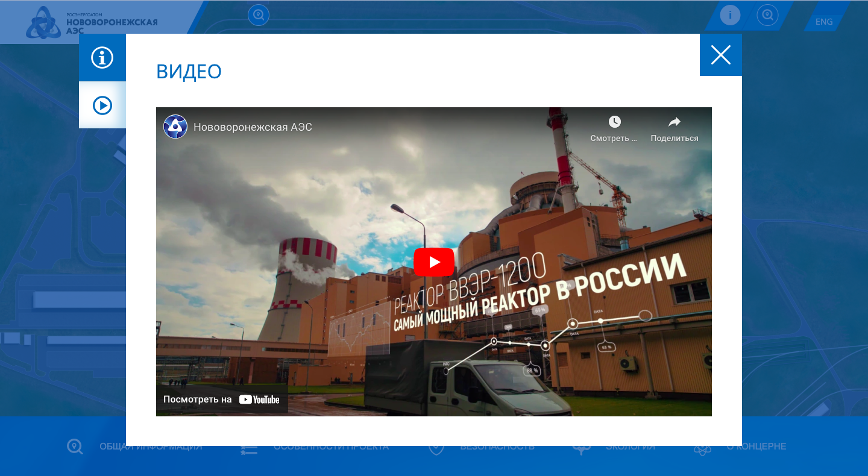Open the ОСОБЕННОСТИ ПРОЕКТА menu item
Viewport: 868px width, 476px height.
click(330, 447)
